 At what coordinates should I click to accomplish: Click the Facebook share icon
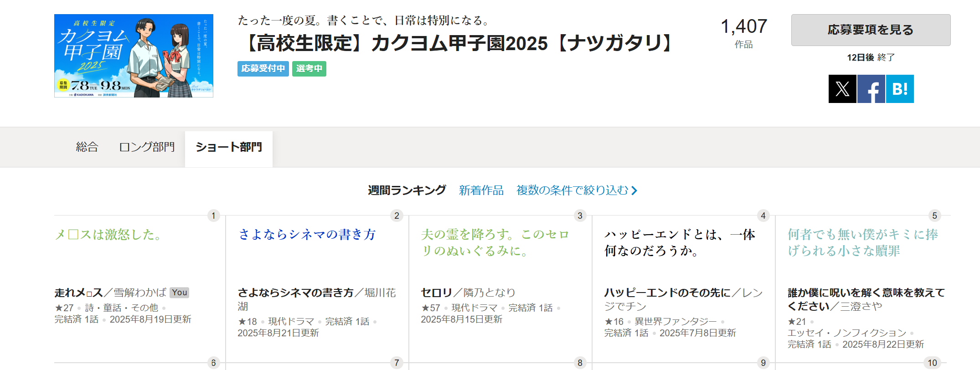[871, 89]
